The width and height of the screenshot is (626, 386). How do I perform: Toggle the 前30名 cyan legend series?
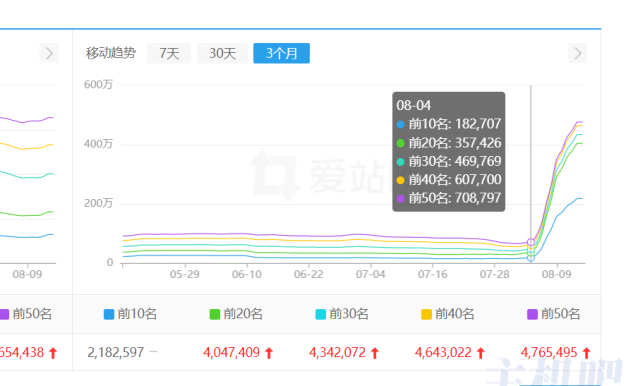(x=342, y=314)
